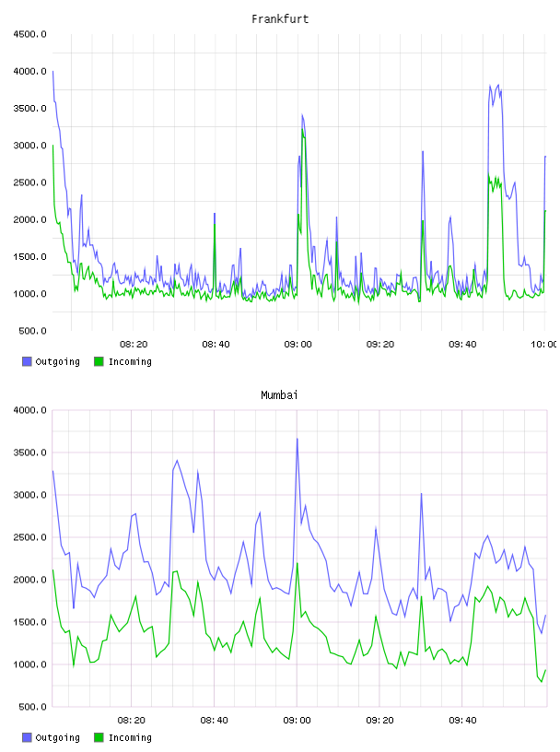Click the 3000.0 y-axis label on Frankfurt chart
This screenshot has width=560, height=752.
[x=30, y=146]
